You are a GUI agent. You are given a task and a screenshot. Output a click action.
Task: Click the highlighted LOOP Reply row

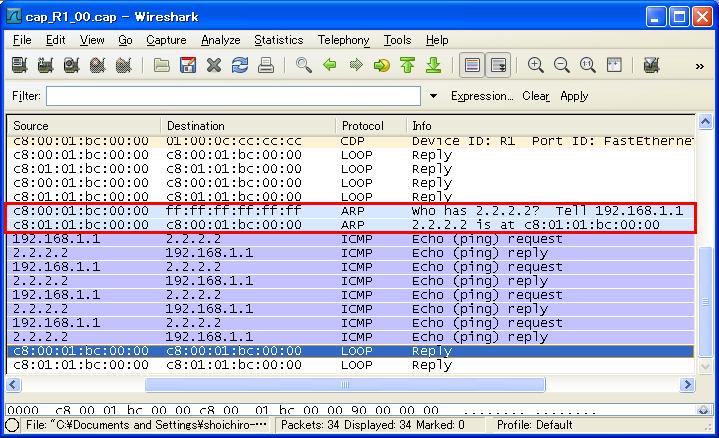pos(350,351)
